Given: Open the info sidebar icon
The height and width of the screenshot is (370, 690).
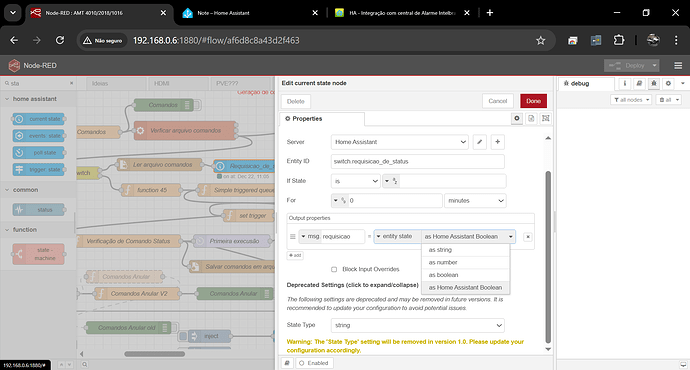Looking at the screenshot, I should 625,83.
